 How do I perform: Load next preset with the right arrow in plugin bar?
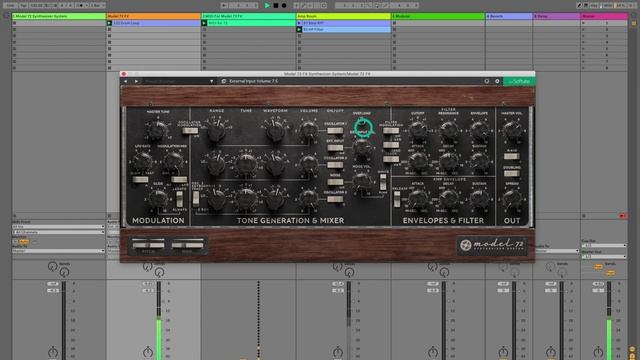(136, 81)
